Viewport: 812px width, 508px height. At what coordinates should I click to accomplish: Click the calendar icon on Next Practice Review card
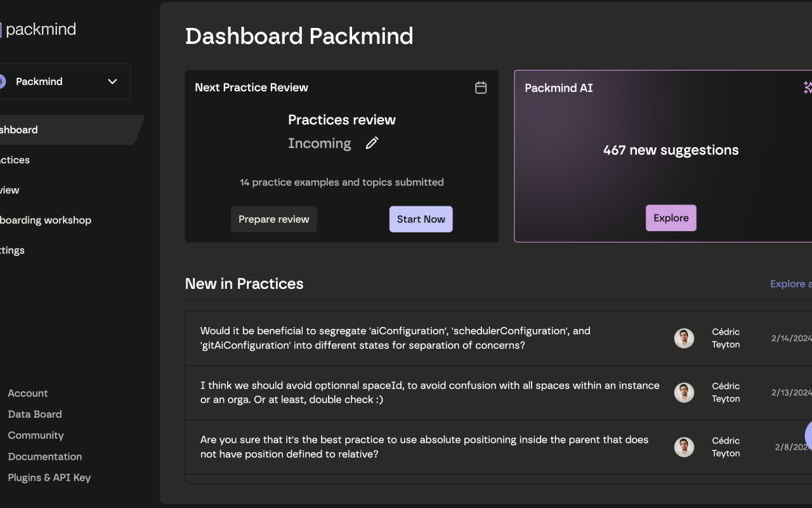point(481,88)
